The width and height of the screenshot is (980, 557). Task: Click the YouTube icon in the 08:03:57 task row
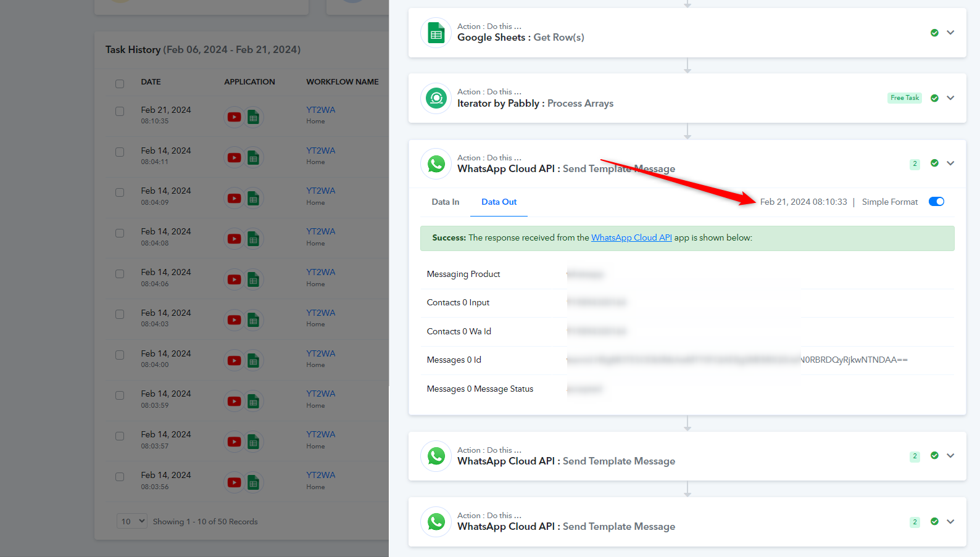[x=235, y=442]
